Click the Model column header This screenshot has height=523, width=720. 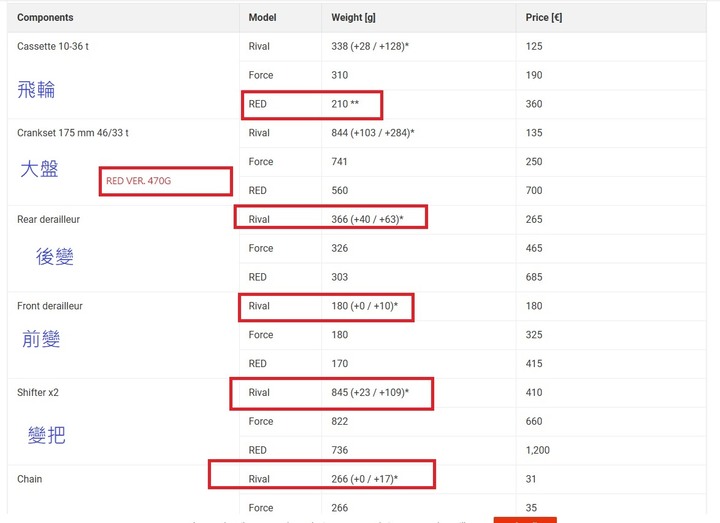(262, 17)
